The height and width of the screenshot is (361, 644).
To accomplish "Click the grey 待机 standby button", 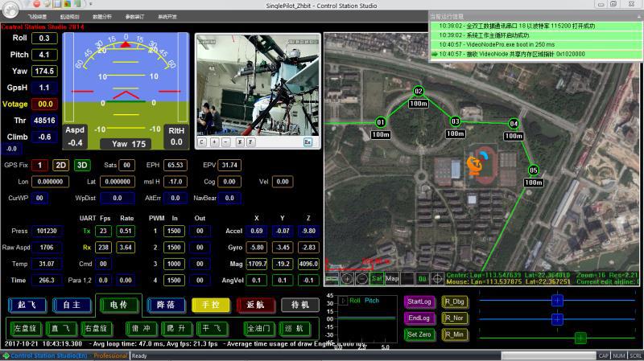I will tap(299, 305).
